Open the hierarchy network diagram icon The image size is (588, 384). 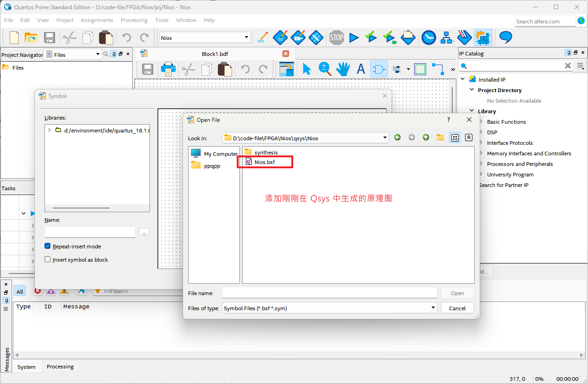pyautogui.click(x=446, y=38)
